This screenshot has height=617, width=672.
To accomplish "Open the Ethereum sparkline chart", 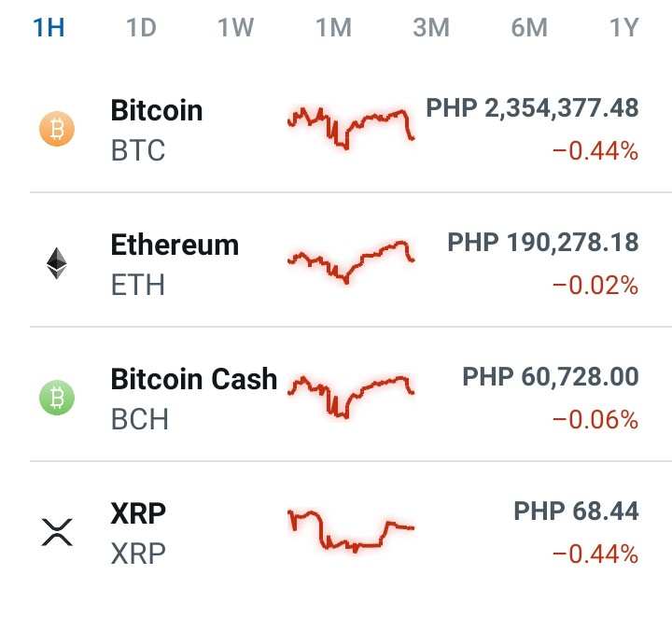I will pos(351,262).
